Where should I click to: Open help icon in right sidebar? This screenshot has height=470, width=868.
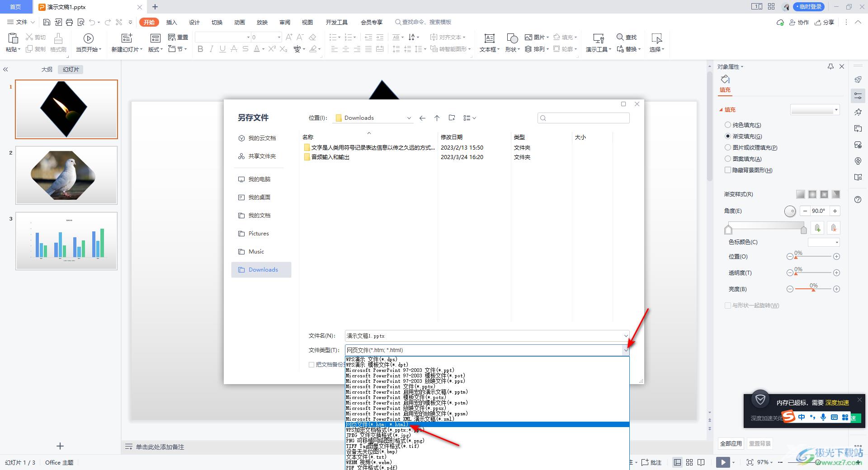(x=858, y=200)
